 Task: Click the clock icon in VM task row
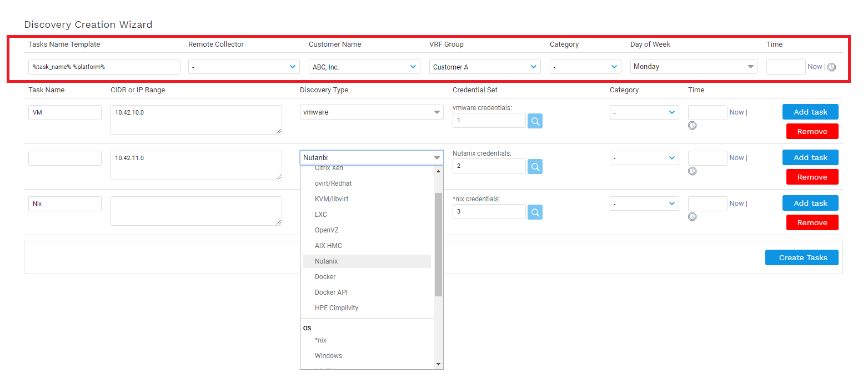pos(692,126)
